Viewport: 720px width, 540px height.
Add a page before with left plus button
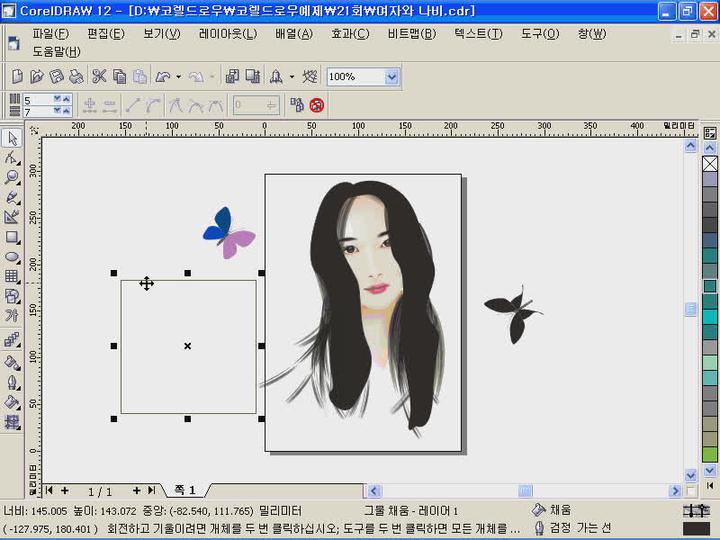pyautogui.click(x=65, y=490)
